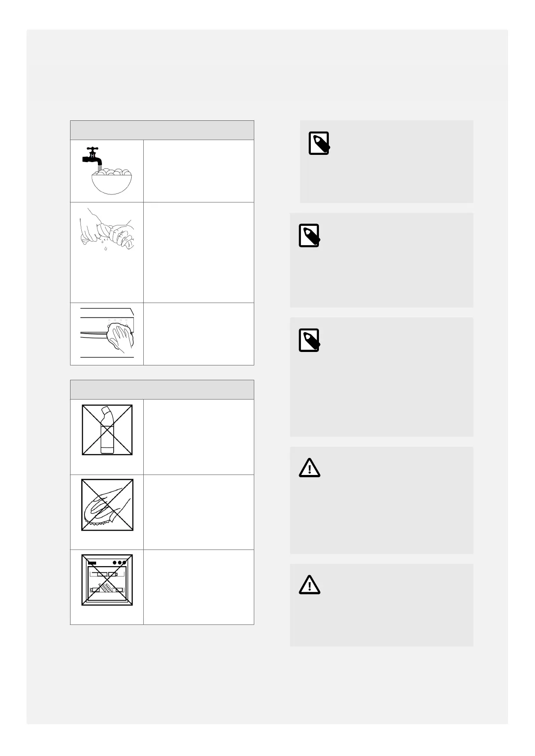This screenshot has height=756, width=535.
Task: Select the crossed-out detergent bottle icon
Action: click(x=107, y=430)
